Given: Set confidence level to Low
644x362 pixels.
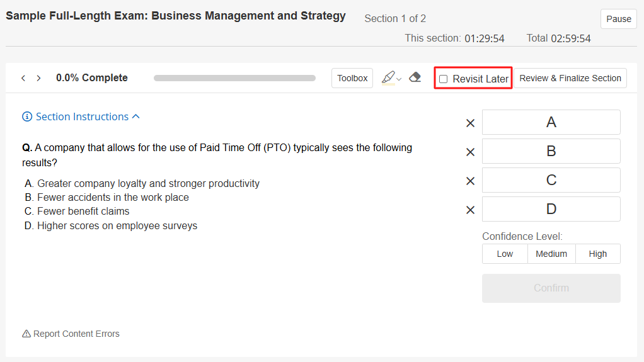Looking at the screenshot, I should [505, 254].
